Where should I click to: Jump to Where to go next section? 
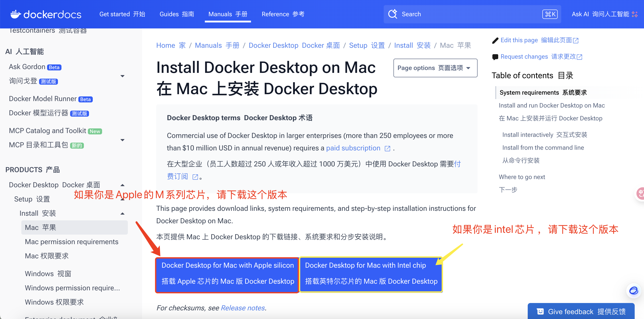coord(522,177)
